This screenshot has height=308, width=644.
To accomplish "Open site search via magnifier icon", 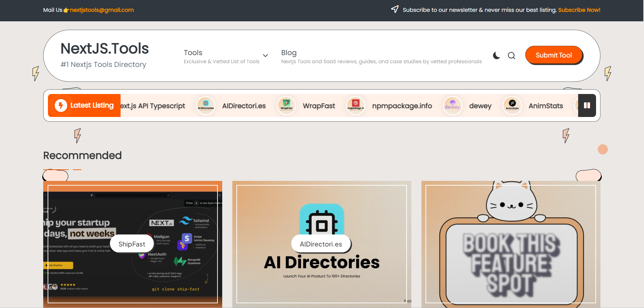I will pos(511,55).
